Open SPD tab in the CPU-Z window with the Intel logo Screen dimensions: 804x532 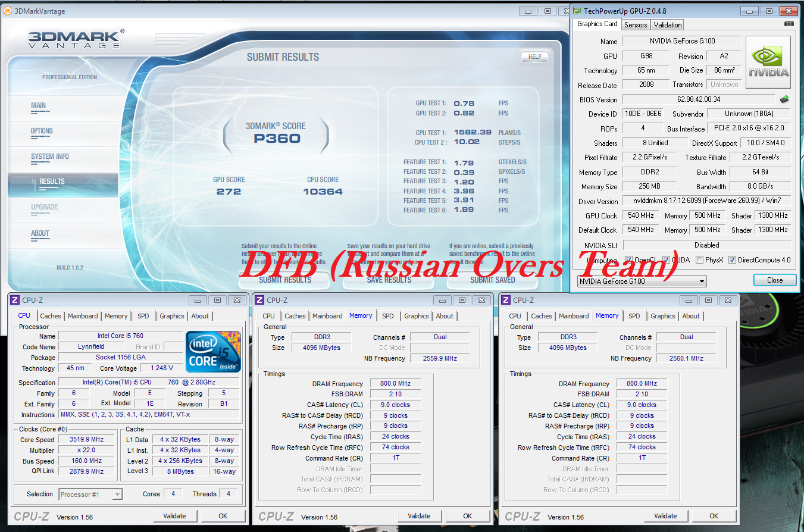pos(143,316)
